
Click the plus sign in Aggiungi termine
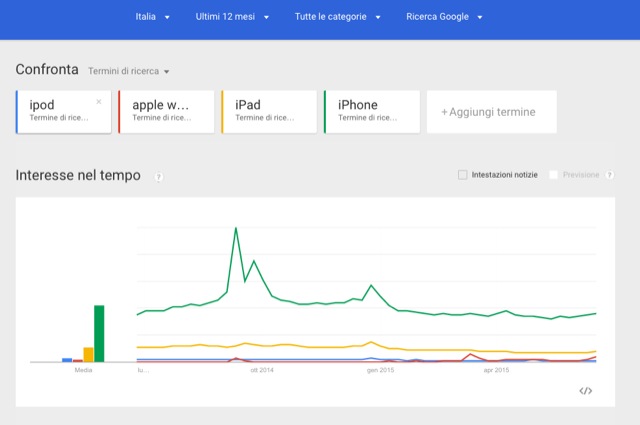[444, 112]
